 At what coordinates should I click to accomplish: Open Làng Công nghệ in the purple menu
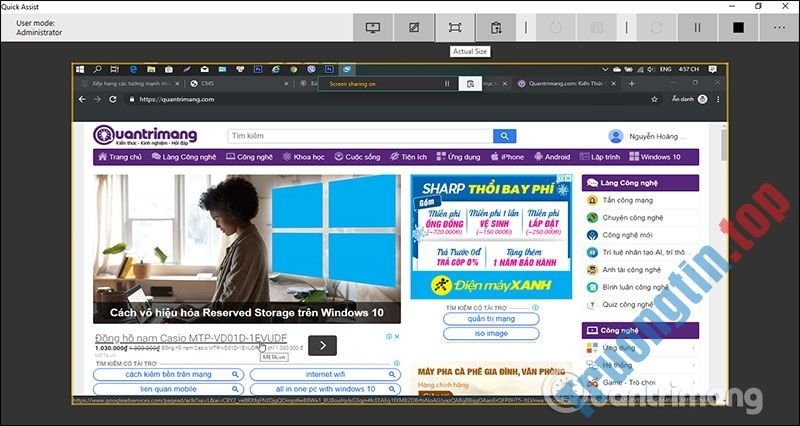(x=184, y=157)
